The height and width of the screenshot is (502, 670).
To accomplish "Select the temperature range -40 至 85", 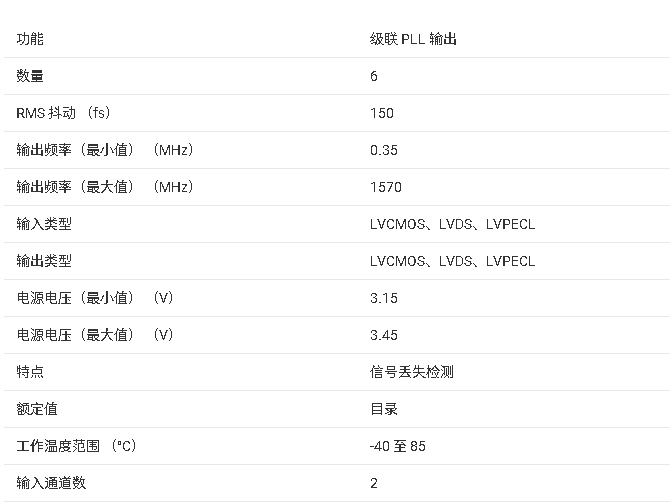I will coord(398,446).
